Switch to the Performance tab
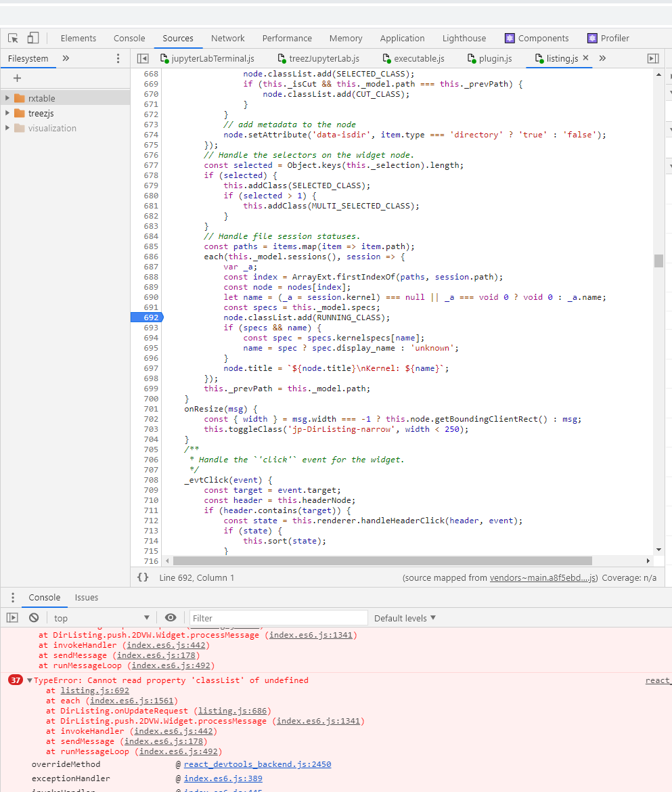672x792 pixels. 287,39
